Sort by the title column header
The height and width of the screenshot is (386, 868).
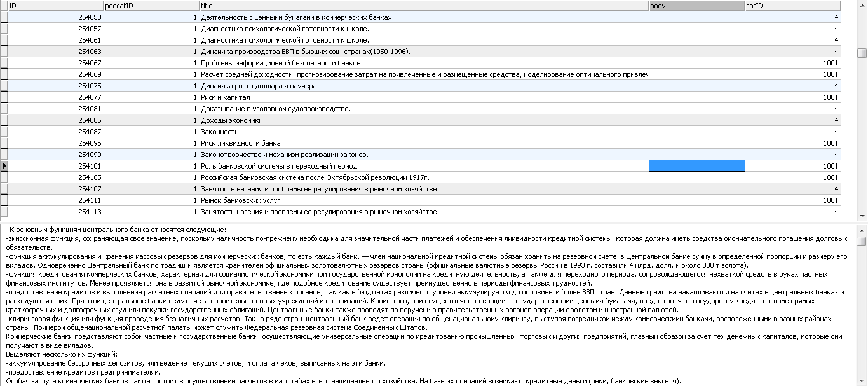(423, 6)
